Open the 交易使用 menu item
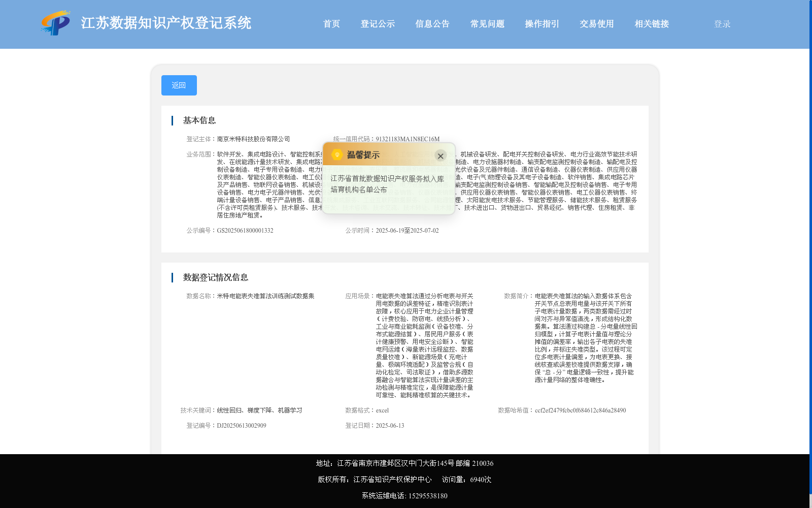812x508 pixels. click(x=597, y=24)
